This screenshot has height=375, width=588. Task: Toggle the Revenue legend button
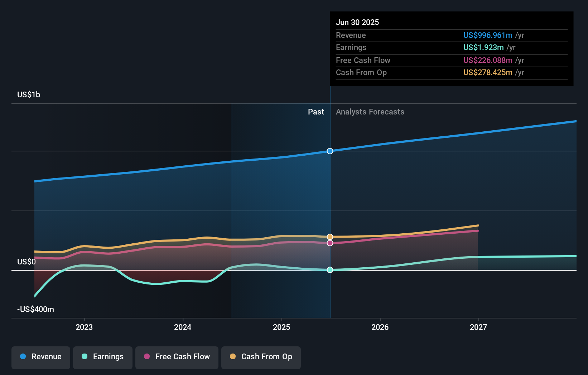pos(41,357)
